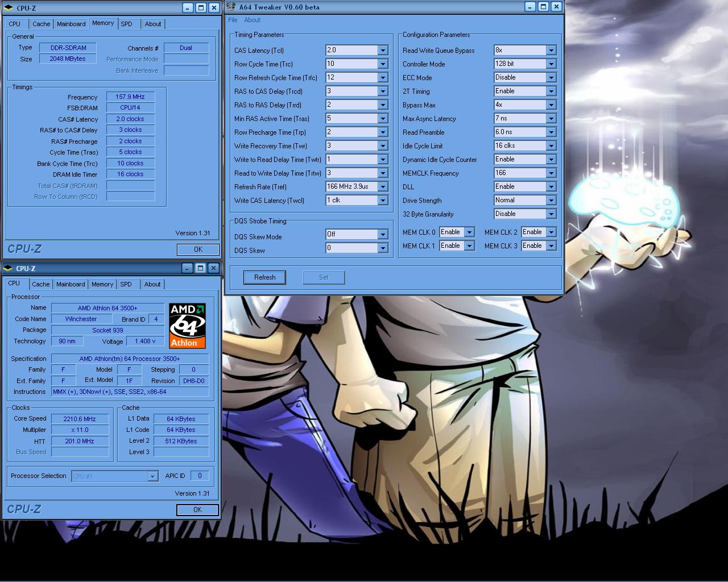
Task: Open the MEM CLK 1 dropdown
Action: 469,246
